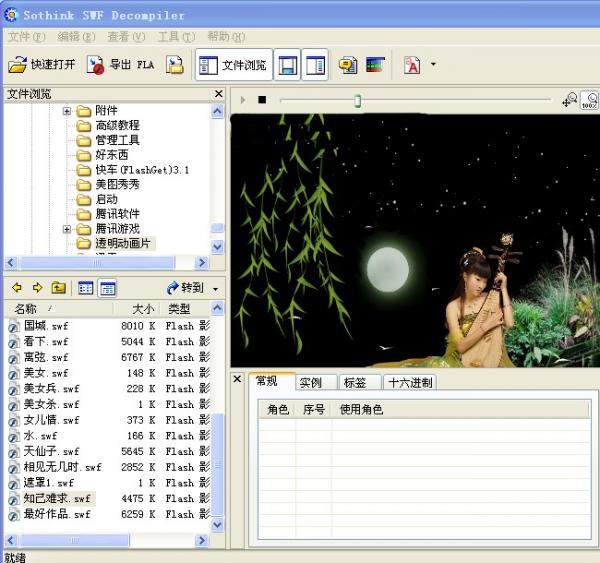Image resolution: width=600 pixels, height=563 pixels.
Task: Click the red A document toolbar icon
Action: (412, 65)
